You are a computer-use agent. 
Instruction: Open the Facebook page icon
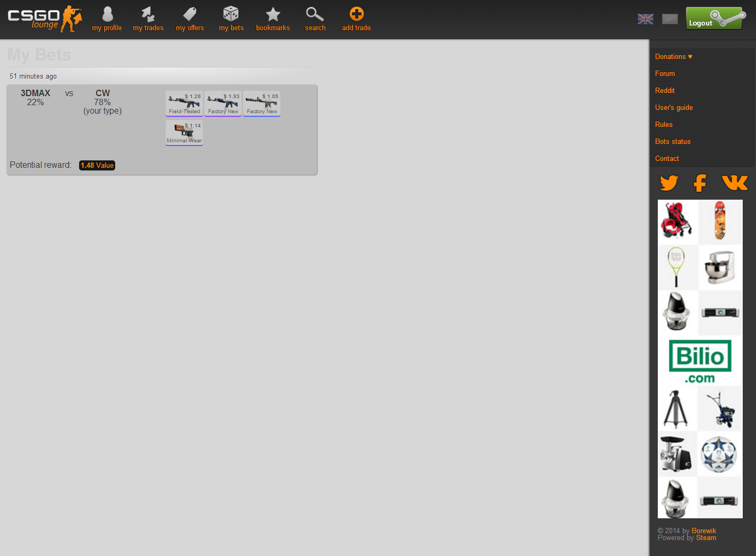coord(700,183)
